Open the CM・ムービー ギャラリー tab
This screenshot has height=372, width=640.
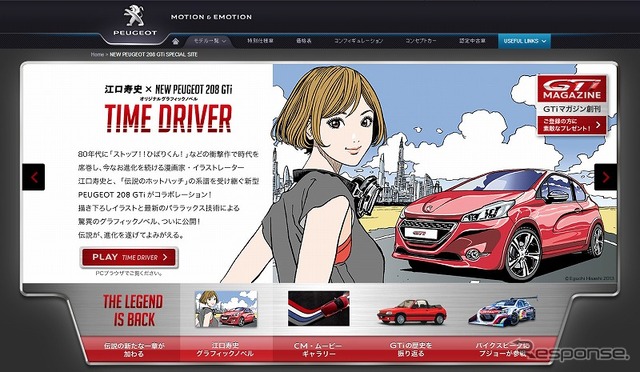pos(318,350)
